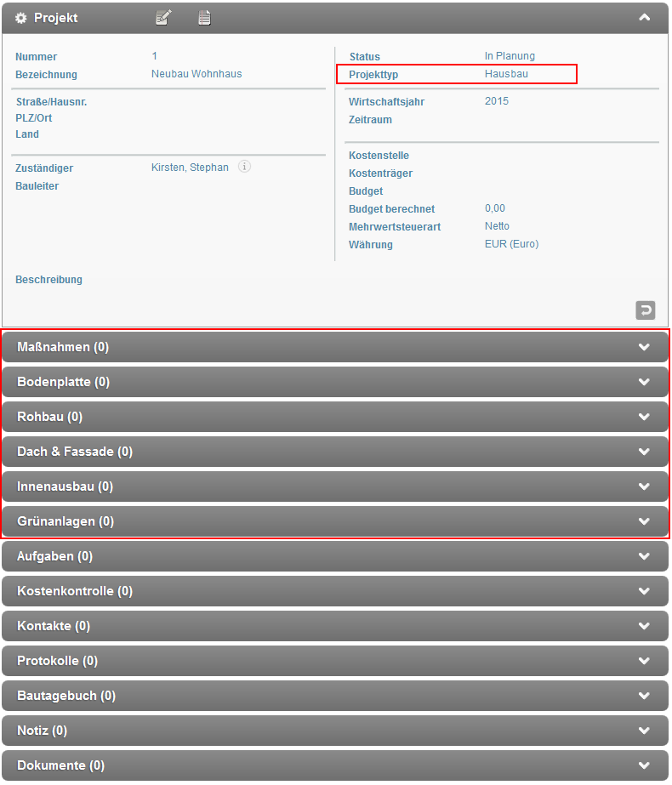
Task: Expand the Grünanlagen section
Action: (x=644, y=521)
